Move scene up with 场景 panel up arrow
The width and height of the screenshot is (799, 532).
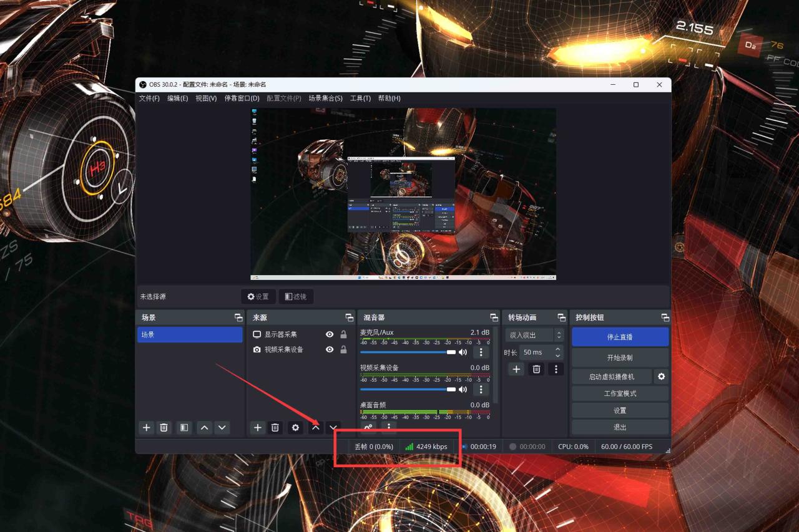click(x=204, y=428)
